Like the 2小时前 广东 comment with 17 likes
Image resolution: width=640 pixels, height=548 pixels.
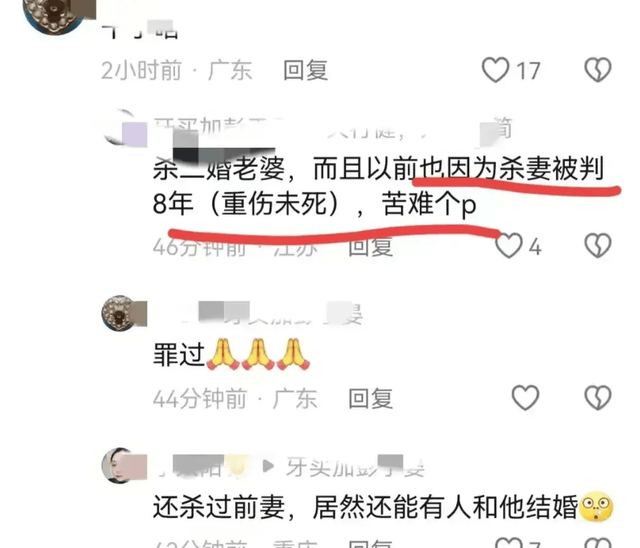[496, 70]
